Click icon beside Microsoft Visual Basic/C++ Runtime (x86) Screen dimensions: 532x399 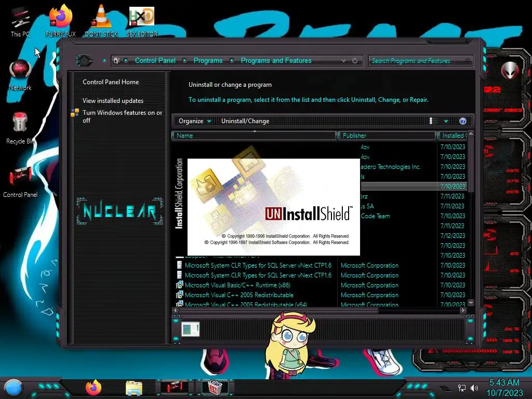click(179, 285)
